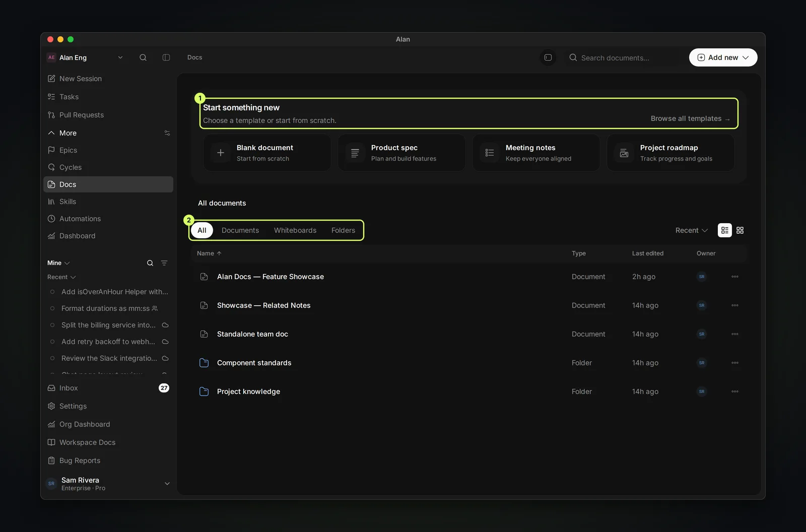Open more options for Showcase — Related Notes
This screenshot has height=532, width=806.
(x=735, y=305)
